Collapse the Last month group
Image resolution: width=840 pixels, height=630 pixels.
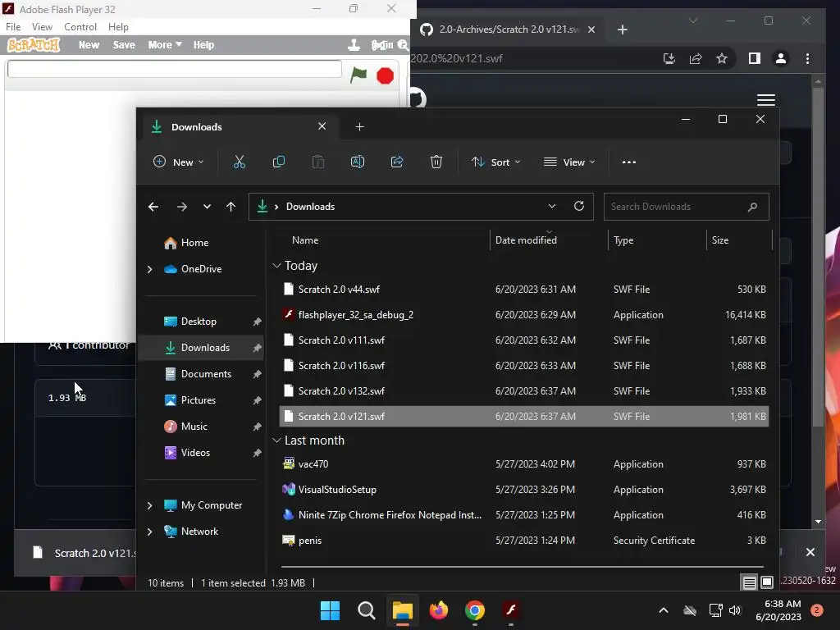pyautogui.click(x=276, y=440)
